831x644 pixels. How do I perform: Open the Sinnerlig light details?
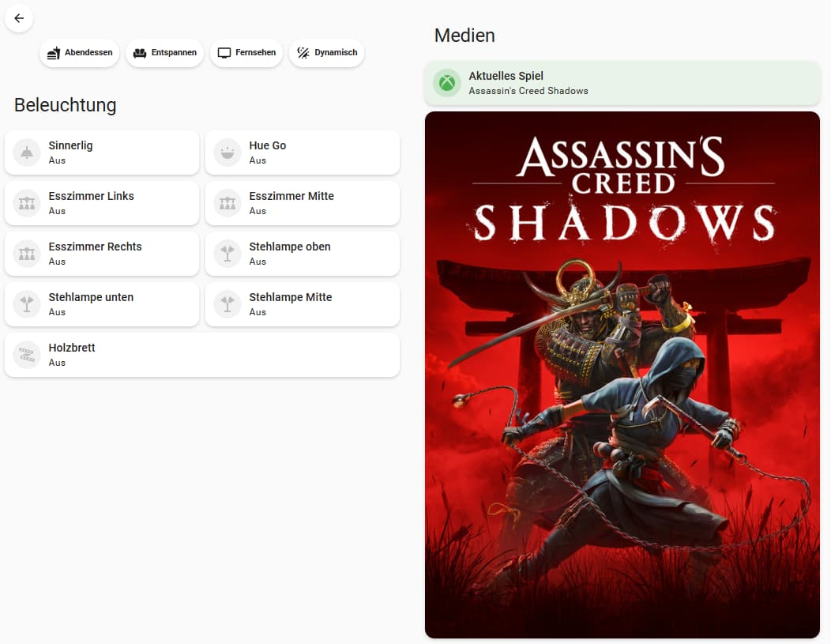coord(118,153)
